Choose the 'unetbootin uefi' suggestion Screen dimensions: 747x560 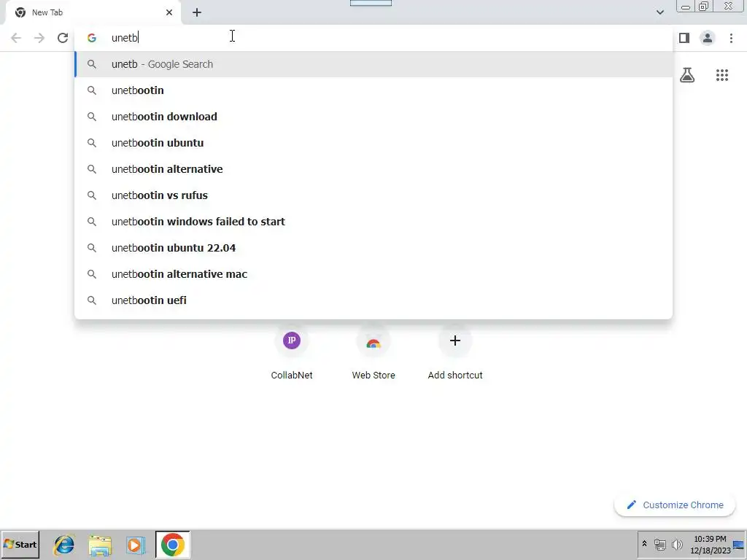[x=374, y=300]
